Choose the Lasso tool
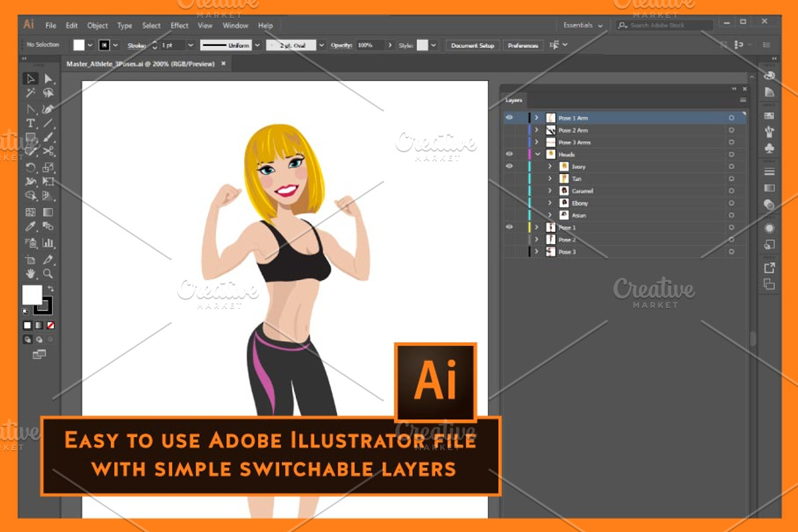This screenshot has width=798, height=532. (x=49, y=93)
